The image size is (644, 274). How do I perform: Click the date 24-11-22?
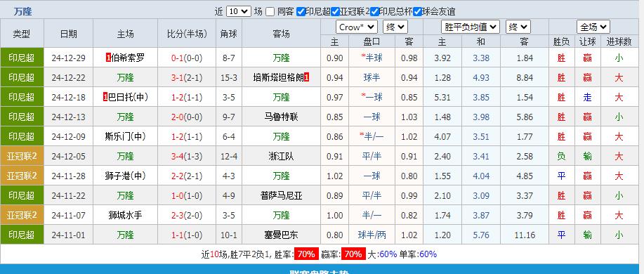(69, 195)
